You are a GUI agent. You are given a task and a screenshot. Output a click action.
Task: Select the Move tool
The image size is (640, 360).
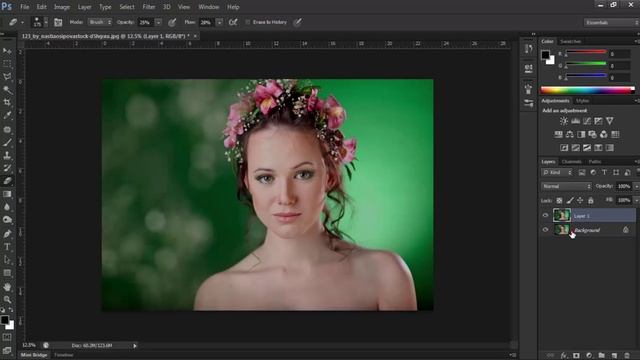click(x=7, y=51)
